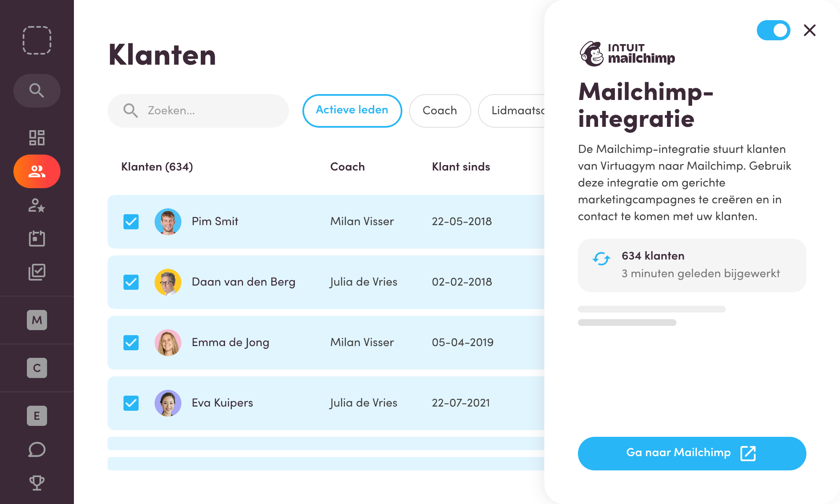Select the Actieve leden filter tab

coord(352,110)
